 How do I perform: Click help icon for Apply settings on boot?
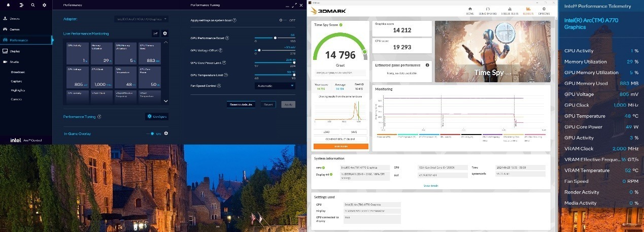(x=234, y=20)
